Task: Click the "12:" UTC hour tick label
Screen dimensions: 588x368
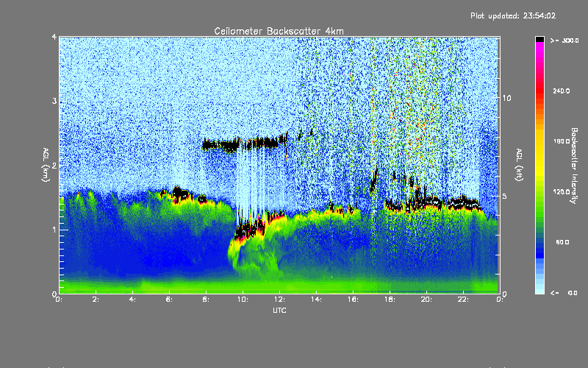Action: tap(279, 300)
